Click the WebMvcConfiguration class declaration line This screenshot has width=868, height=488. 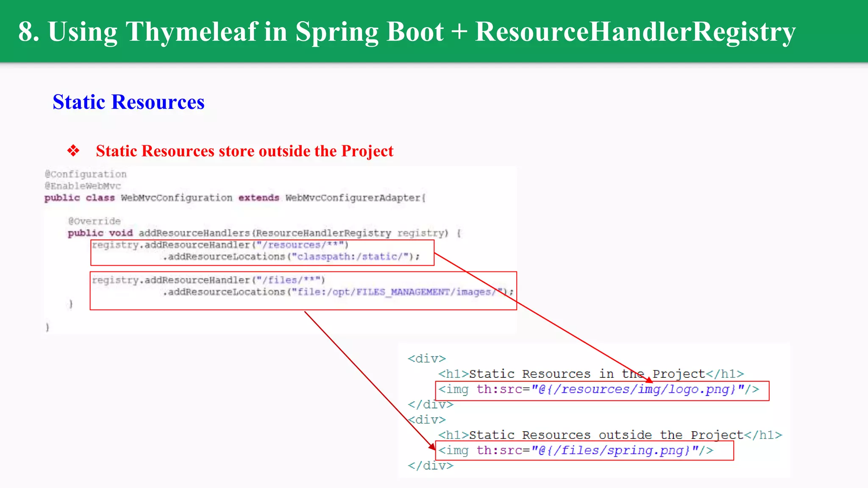(x=234, y=198)
